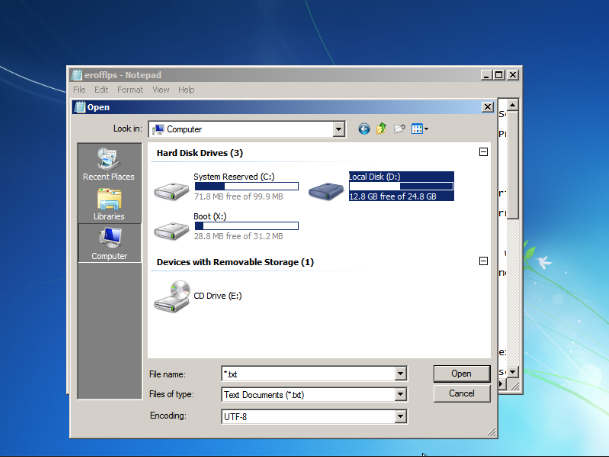Click the X: drive usage bar
Screen dimensions: 609x457
[x=247, y=226]
